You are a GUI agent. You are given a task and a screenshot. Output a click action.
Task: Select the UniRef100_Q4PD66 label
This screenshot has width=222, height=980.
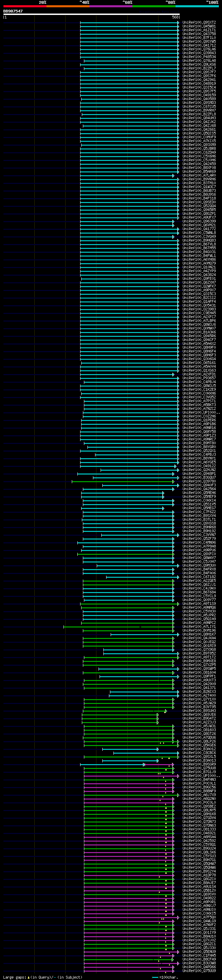[x=199, y=967]
